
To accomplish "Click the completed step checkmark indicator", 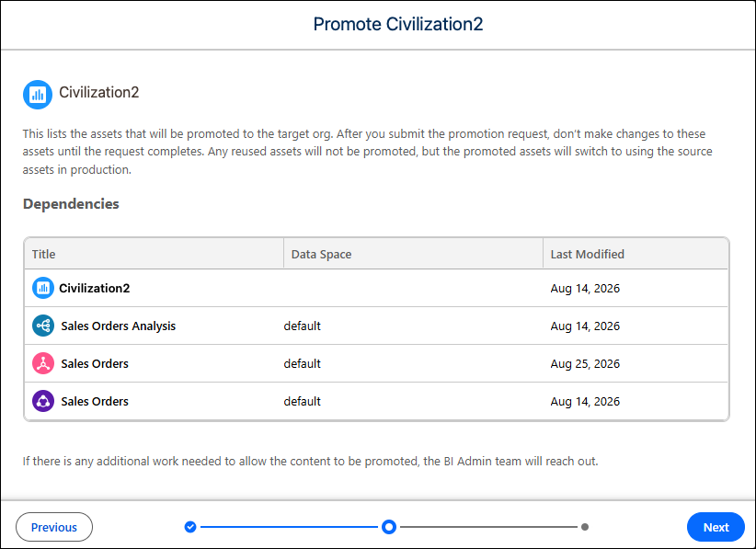I will click(x=190, y=527).
